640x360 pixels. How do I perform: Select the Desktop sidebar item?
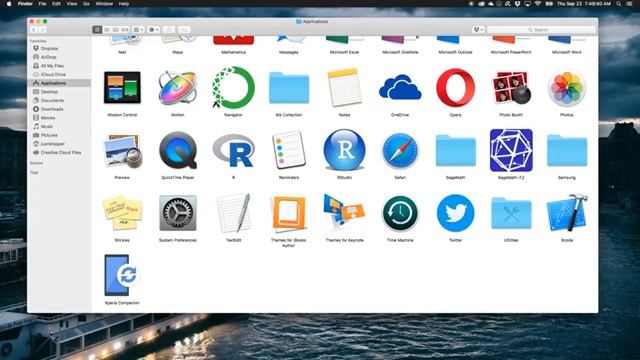pos(49,92)
